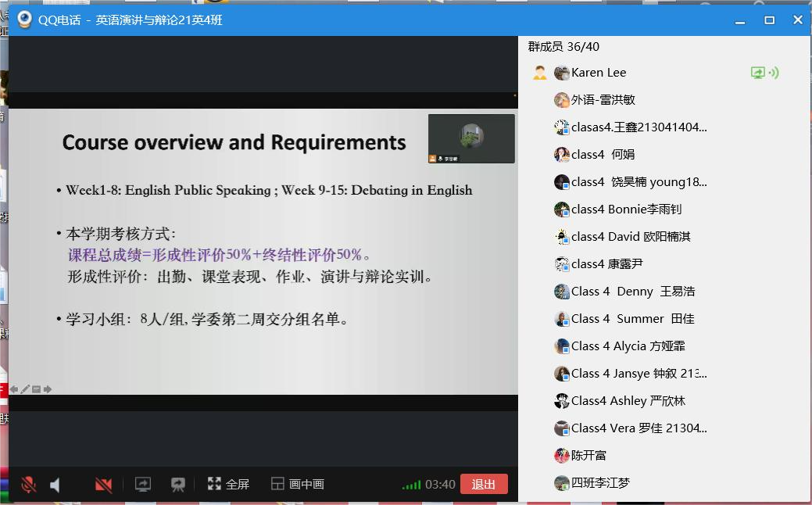Enter full screen with 全屏
This screenshot has height=505, width=812.
click(x=228, y=485)
